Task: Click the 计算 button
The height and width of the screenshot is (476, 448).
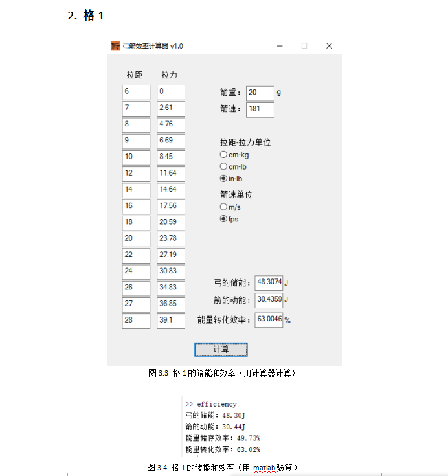Action: click(x=221, y=350)
